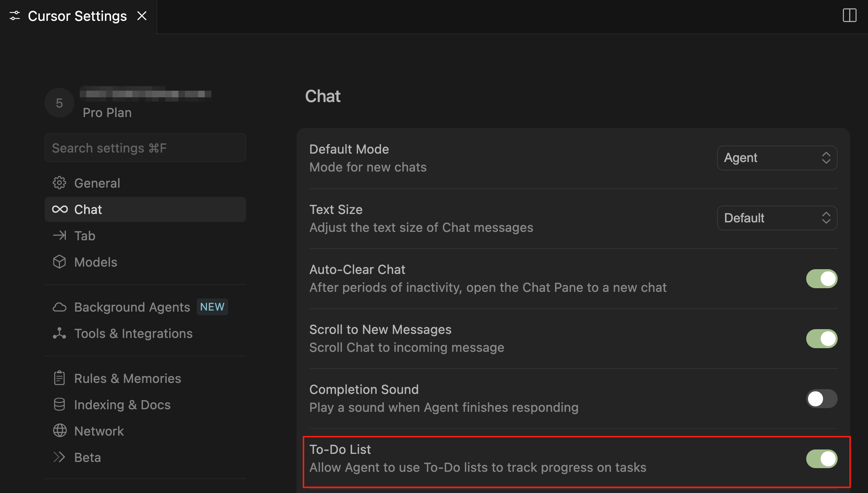Click the Background Agents cloud icon
The image size is (868, 493).
pos(59,307)
